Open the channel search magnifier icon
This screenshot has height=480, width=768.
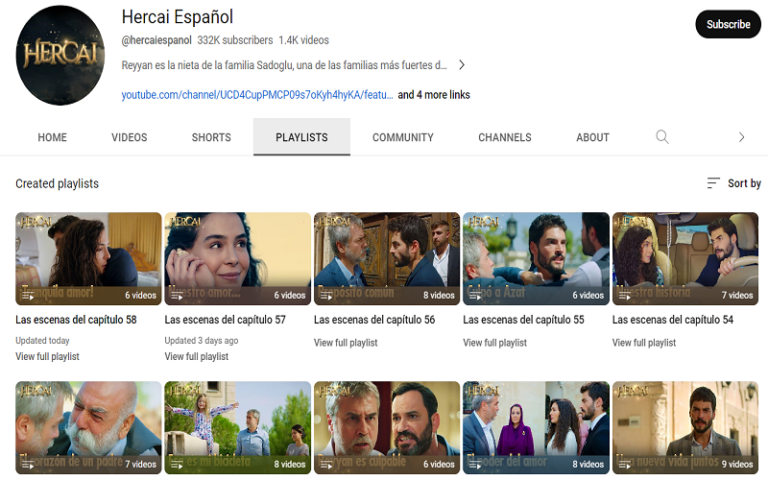coord(662,137)
